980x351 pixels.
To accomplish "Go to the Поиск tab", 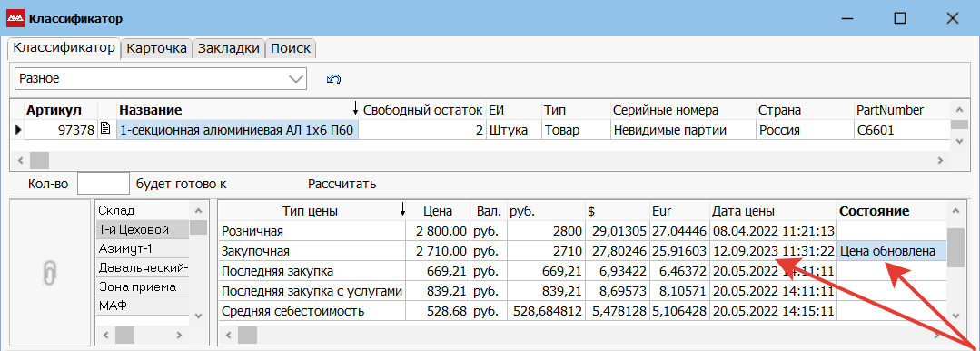I will tap(292, 49).
